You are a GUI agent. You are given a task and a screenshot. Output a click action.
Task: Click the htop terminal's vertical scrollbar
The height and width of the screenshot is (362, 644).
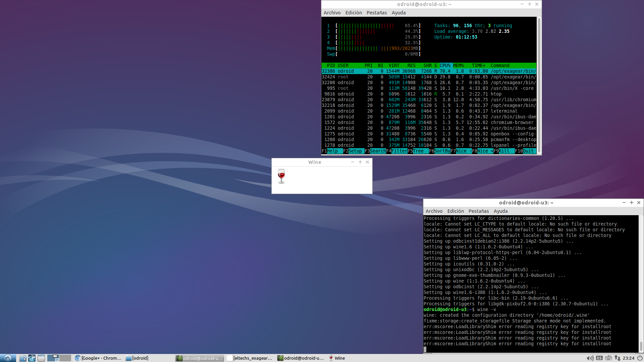[x=539, y=85]
